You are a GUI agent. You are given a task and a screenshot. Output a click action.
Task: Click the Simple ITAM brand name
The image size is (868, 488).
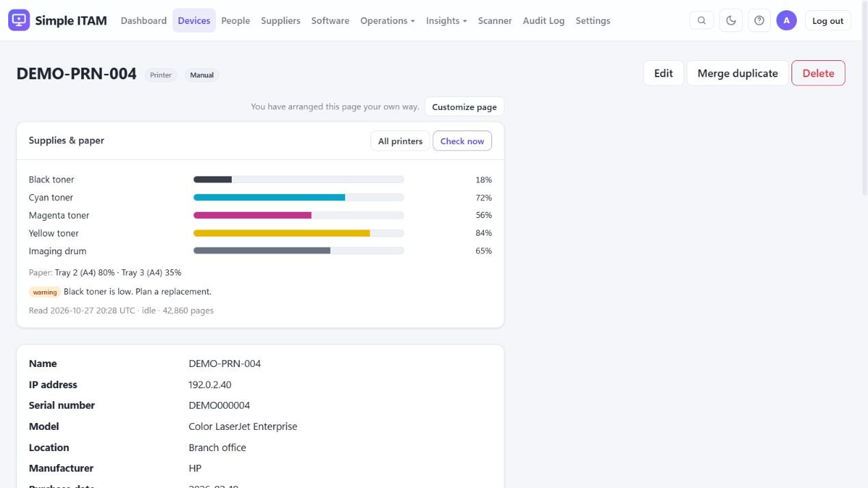pyautogui.click(x=71, y=21)
